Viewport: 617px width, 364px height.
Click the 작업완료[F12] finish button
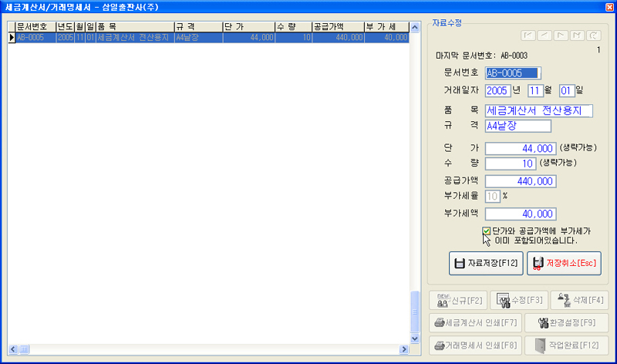click(566, 345)
